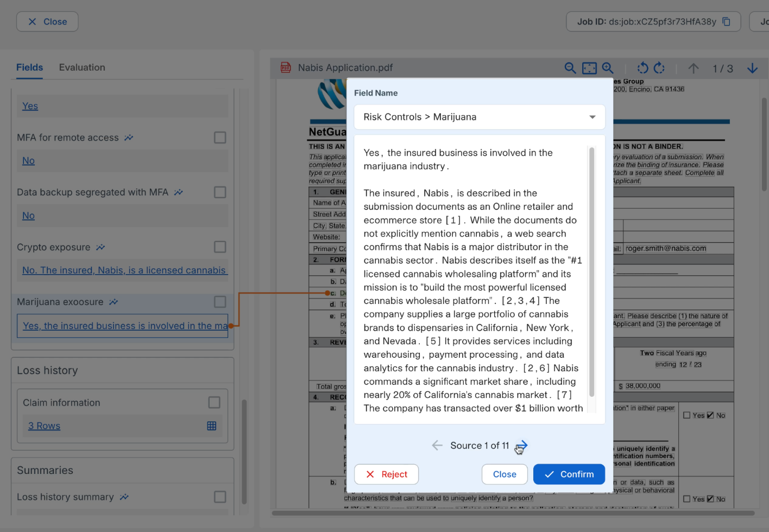Check the Crypto exposure checkbox
769x532 pixels.
coord(220,247)
